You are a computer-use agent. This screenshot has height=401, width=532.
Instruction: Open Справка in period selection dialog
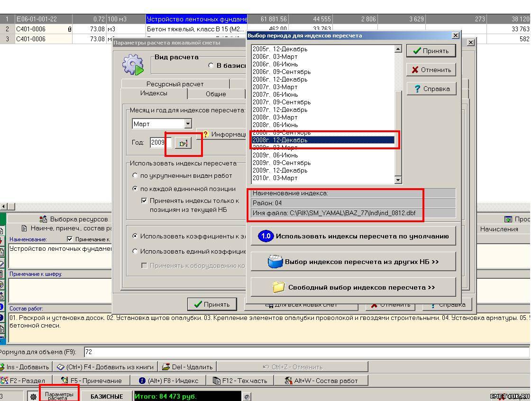point(431,89)
